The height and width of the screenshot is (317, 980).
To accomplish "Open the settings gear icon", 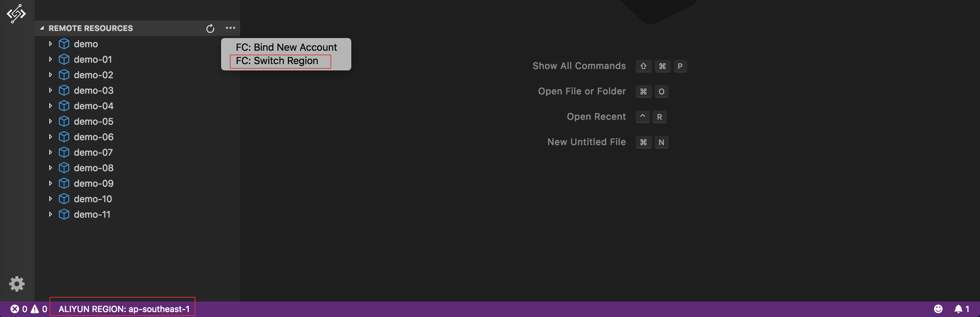I will tap(16, 284).
